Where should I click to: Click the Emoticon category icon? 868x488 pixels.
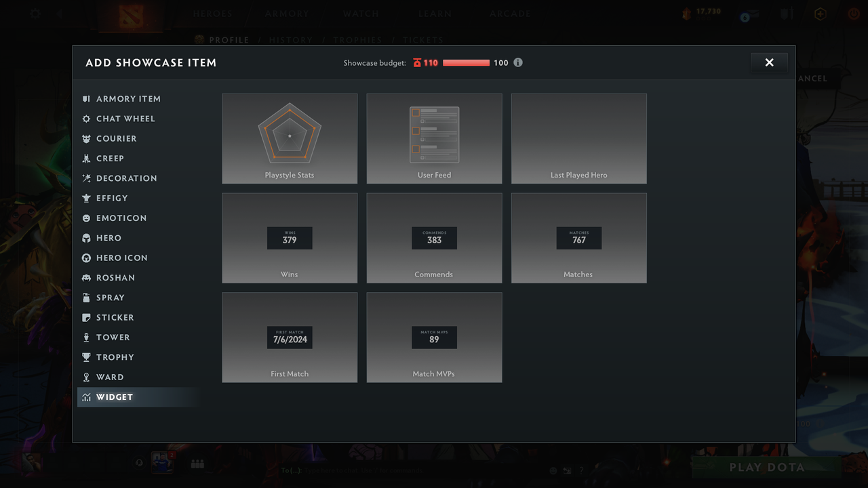pos(86,218)
